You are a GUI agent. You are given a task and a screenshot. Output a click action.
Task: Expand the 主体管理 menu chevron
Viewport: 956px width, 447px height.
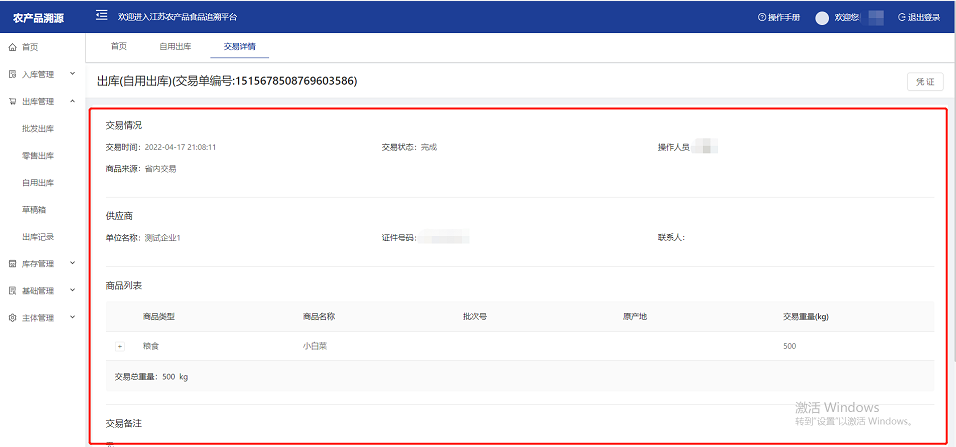(x=72, y=318)
